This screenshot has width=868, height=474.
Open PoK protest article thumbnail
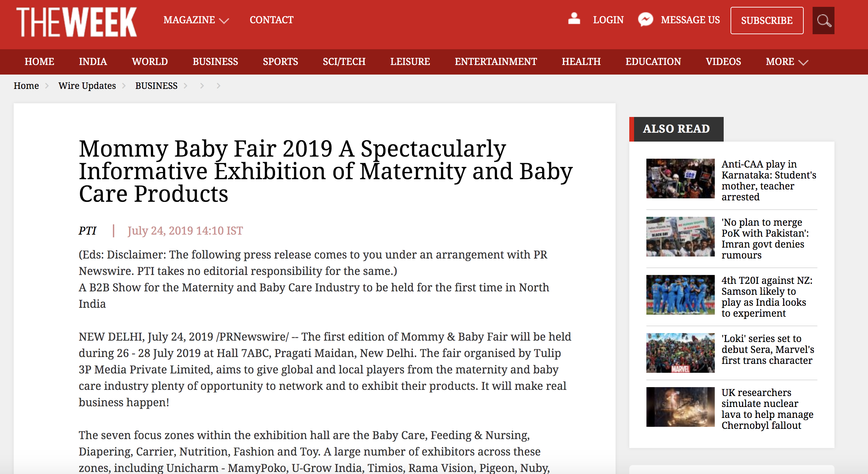click(x=680, y=236)
